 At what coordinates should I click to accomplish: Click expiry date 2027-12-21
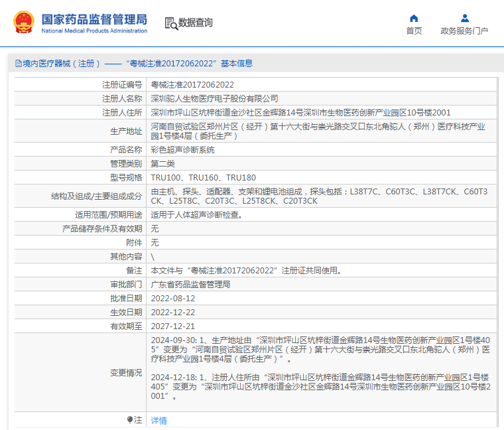173,326
